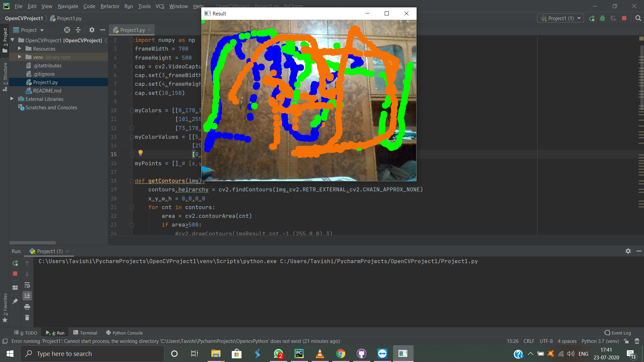The width and height of the screenshot is (644, 362).
Task: Start debugging with the bug icon
Action: 602,18
